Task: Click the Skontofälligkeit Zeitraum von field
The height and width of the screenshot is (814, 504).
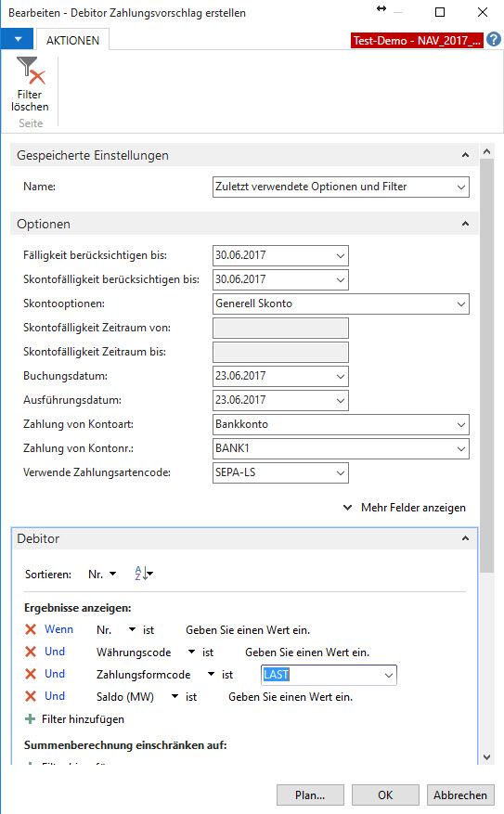Action: pos(280,328)
